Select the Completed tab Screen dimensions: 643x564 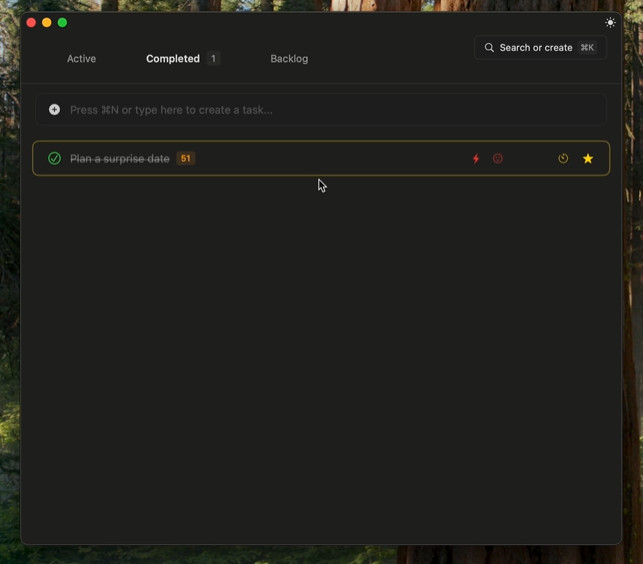(x=173, y=59)
